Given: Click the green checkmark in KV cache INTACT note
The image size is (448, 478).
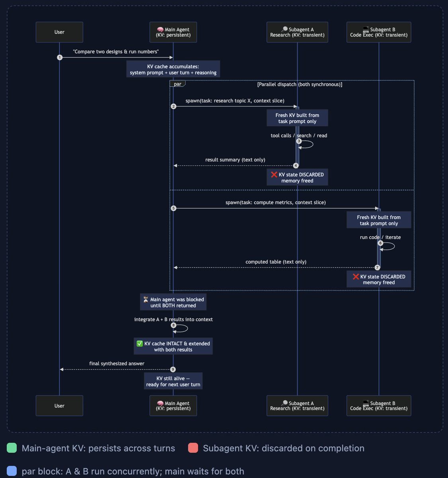Looking at the screenshot, I should [x=139, y=343].
